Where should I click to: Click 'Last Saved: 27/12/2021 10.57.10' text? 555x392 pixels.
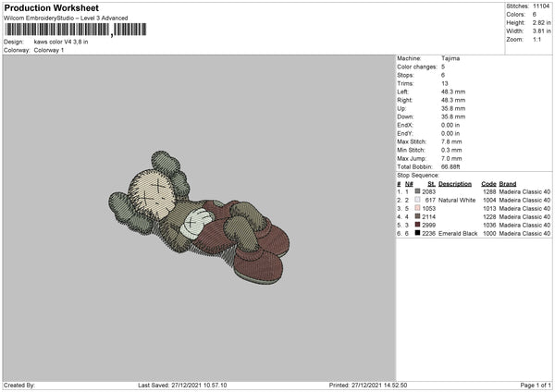pyautogui.click(x=182, y=385)
